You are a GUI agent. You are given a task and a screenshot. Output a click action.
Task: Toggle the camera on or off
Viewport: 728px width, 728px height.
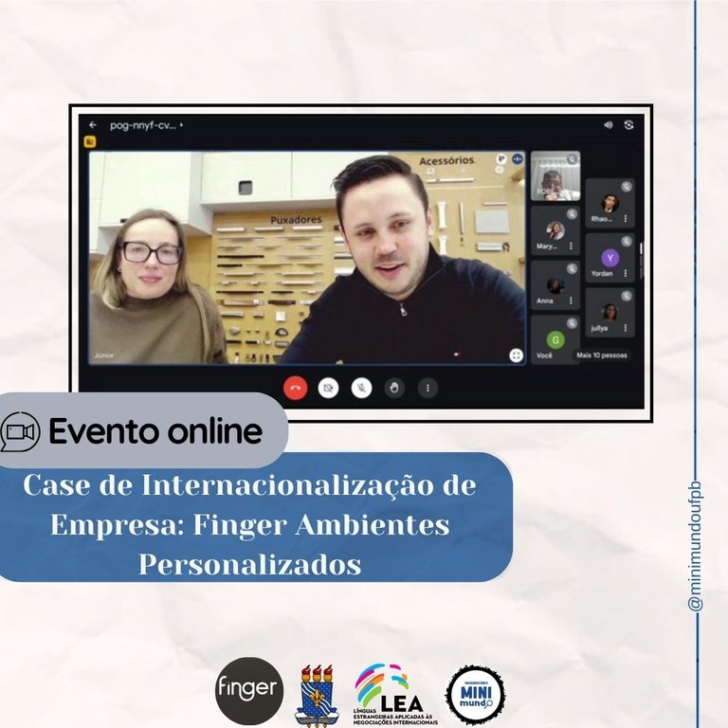pos(328,388)
